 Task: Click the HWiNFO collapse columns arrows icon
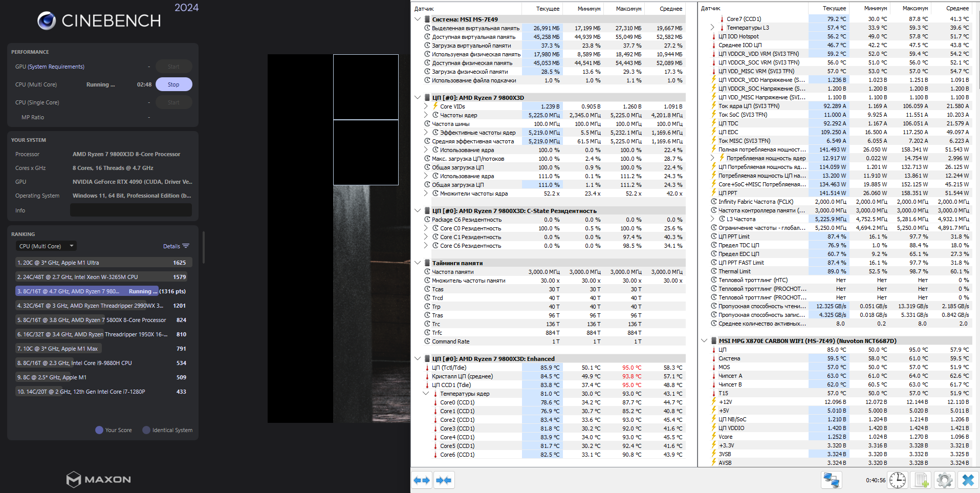point(444,480)
